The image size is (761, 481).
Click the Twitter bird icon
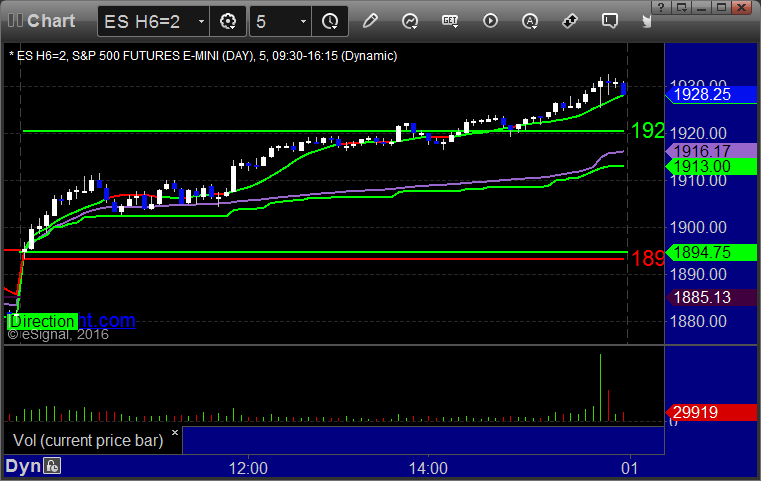click(x=646, y=21)
